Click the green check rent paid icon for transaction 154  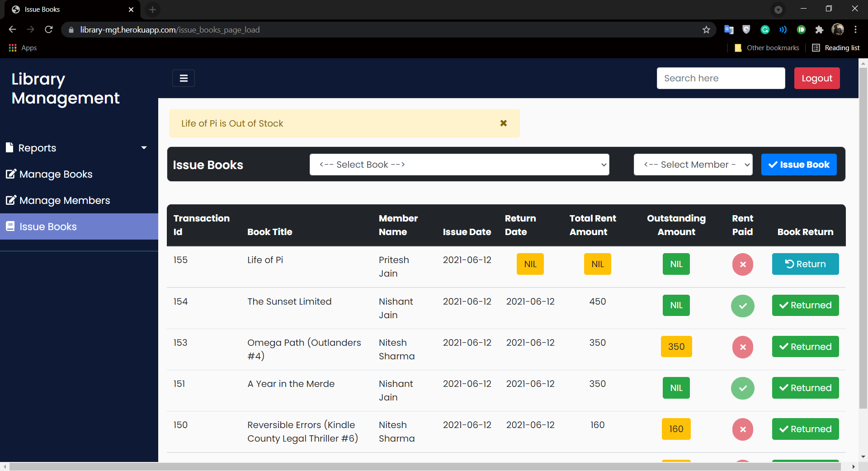[x=742, y=306]
